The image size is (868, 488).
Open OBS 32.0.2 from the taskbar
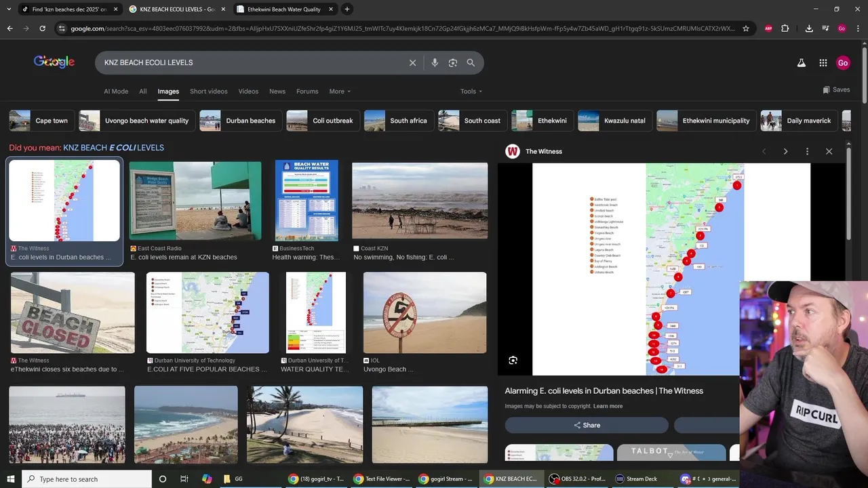click(578, 479)
